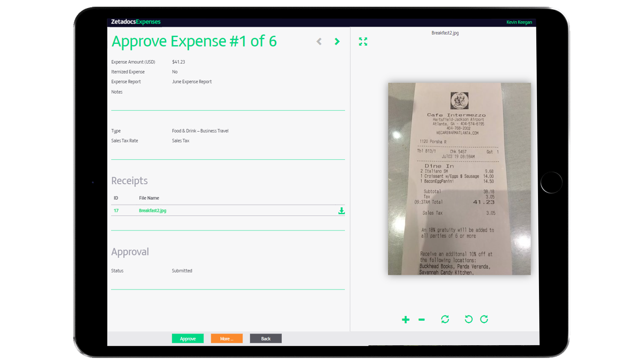644x362 pixels.
Task: Rotate the receipt counterclockwise
Action: (x=468, y=319)
